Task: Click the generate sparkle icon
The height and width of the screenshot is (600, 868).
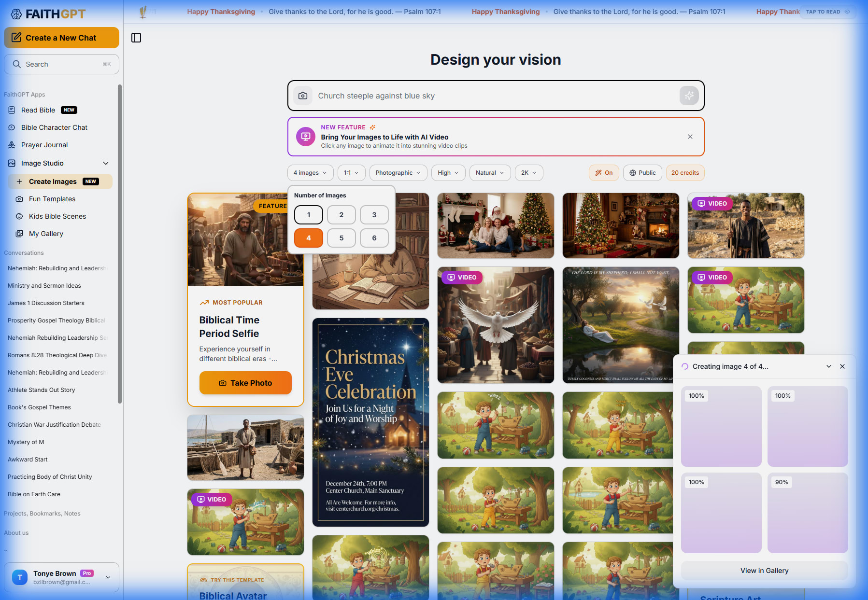Action: point(689,96)
